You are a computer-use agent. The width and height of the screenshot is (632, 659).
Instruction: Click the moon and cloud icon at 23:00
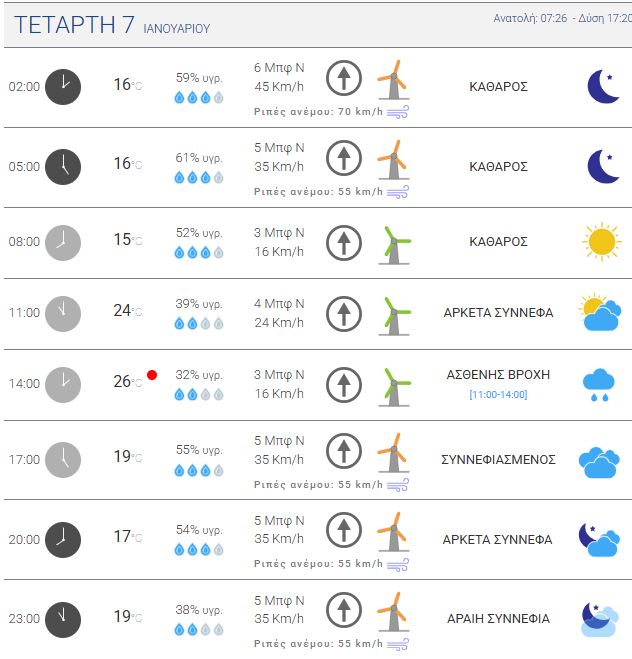click(x=599, y=619)
